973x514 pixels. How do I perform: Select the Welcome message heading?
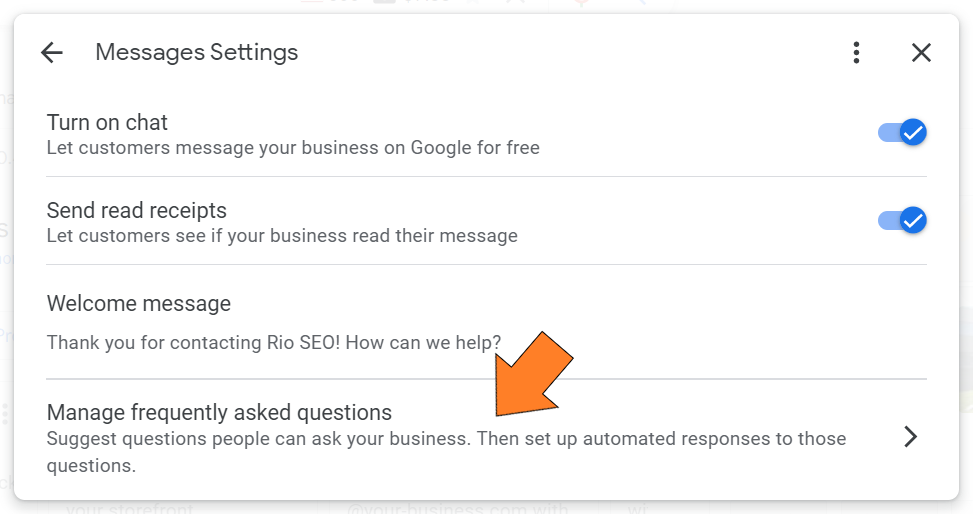pyautogui.click(x=139, y=303)
